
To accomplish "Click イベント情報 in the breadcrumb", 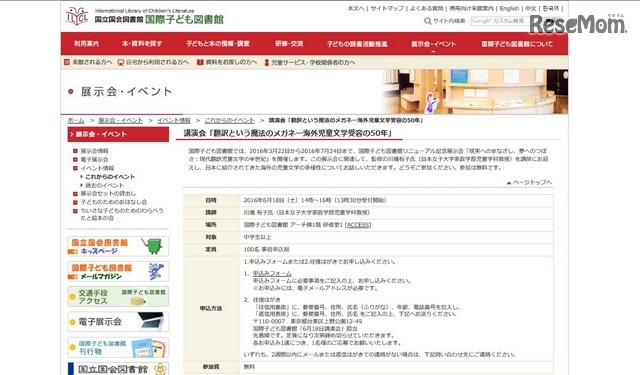I will pyautogui.click(x=174, y=120).
